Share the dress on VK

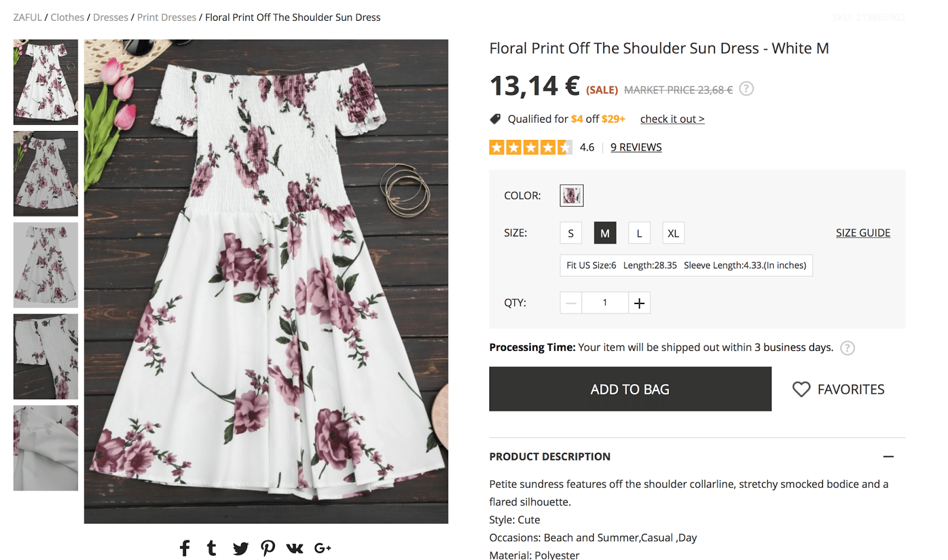pyautogui.click(x=294, y=548)
